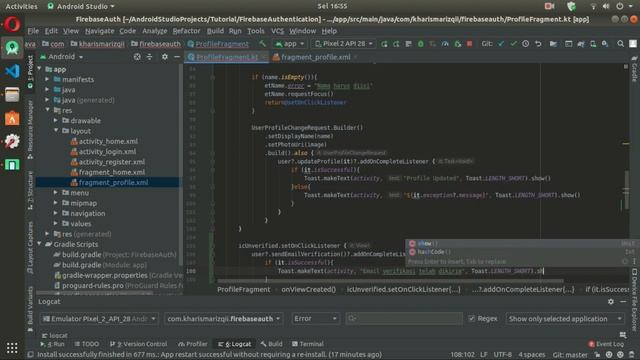Toggle the Regex checkbox in Logcat
The image size is (640, 360).
[x=471, y=318]
